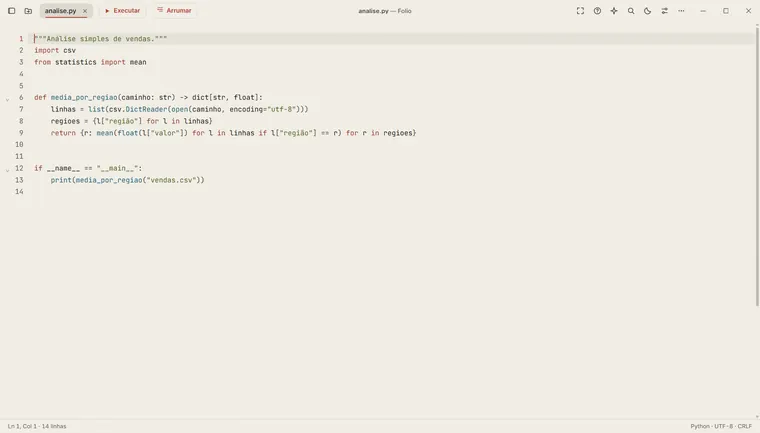Open the more options ellipsis menu
Image resolution: width=760 pixels, height=433 pixels.
click(x=681, y=11)
